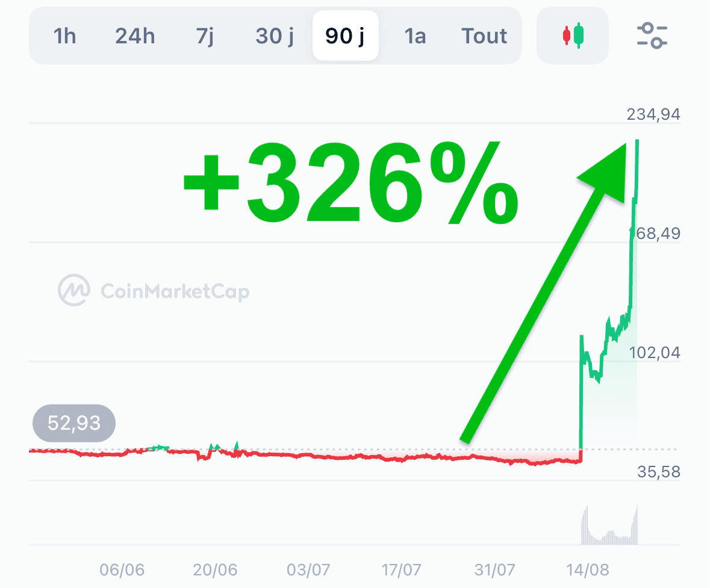Show the 1a yearly range
The image size is (710, 588).
[415, 36]
